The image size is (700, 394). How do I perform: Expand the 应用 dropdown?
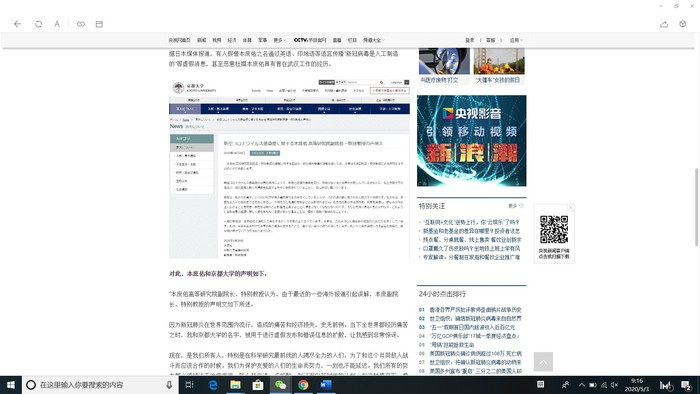(516, 40)
